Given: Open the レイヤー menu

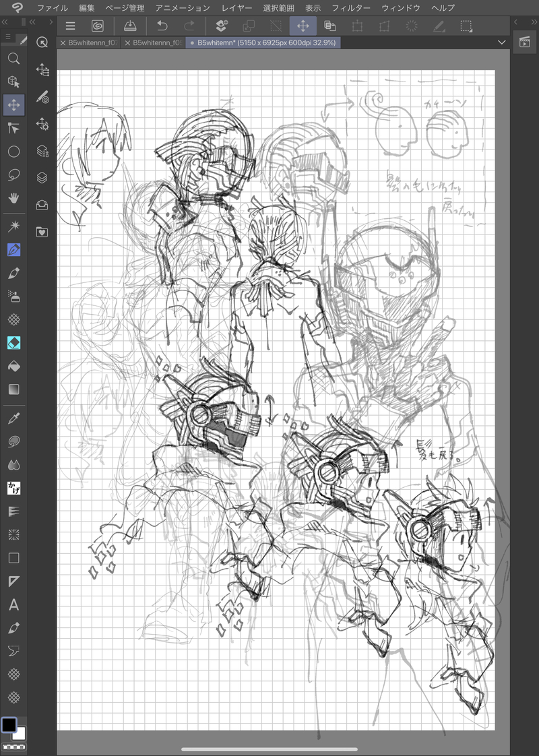Looking at the screenshot, I should (236, 7).
